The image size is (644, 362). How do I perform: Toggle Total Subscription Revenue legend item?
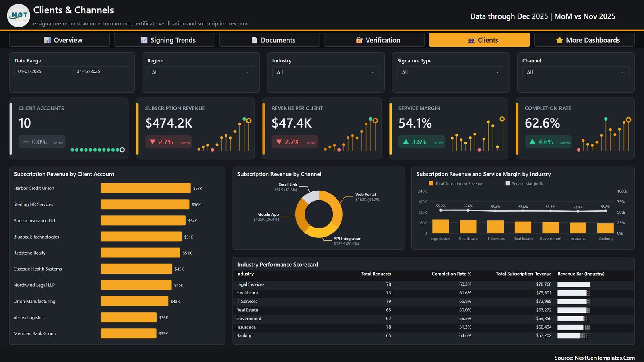[x=456, y=183]
